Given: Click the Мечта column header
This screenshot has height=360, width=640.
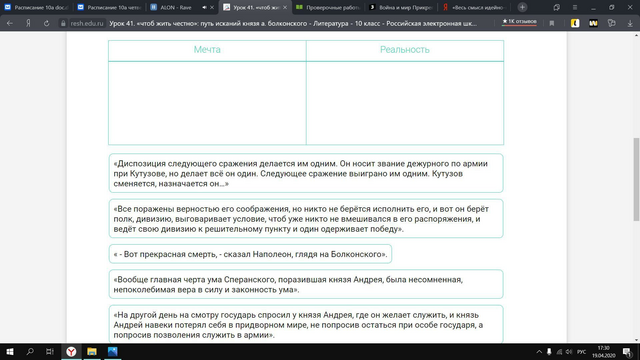Looking at the screenshot, I should click(x=207, y=50).
